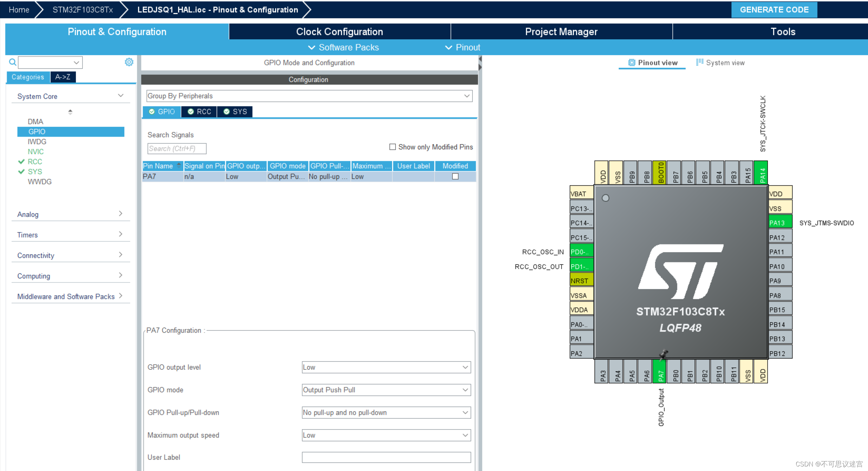The width and height of the screenshot is (868, 471).
Task: Click the System view grid icon
Action: (x=699, y=62)
